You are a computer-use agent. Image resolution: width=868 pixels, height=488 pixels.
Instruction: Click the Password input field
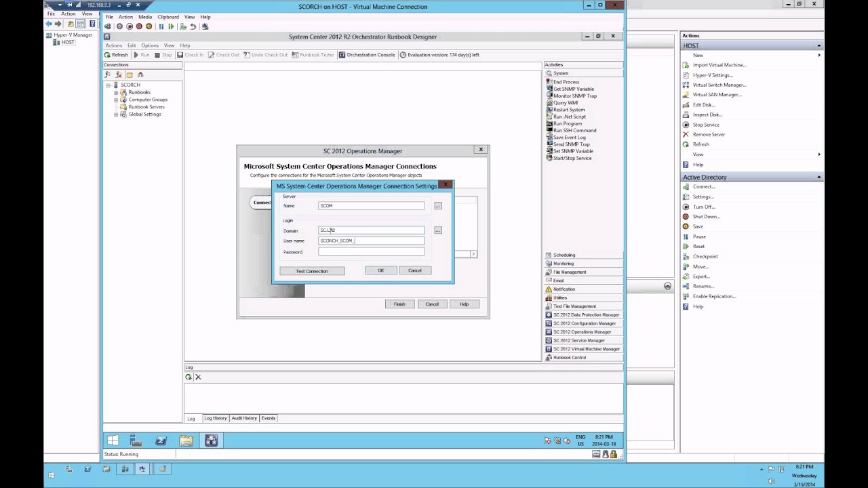(x=372, y=251)
